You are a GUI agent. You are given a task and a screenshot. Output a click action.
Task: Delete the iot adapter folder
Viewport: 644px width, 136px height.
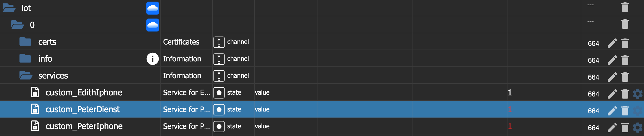click(x=625, y=7)
